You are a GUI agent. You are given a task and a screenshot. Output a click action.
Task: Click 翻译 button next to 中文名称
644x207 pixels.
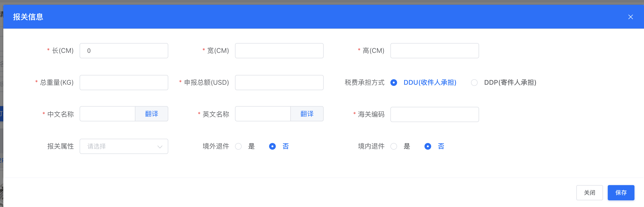pos(152,114)
